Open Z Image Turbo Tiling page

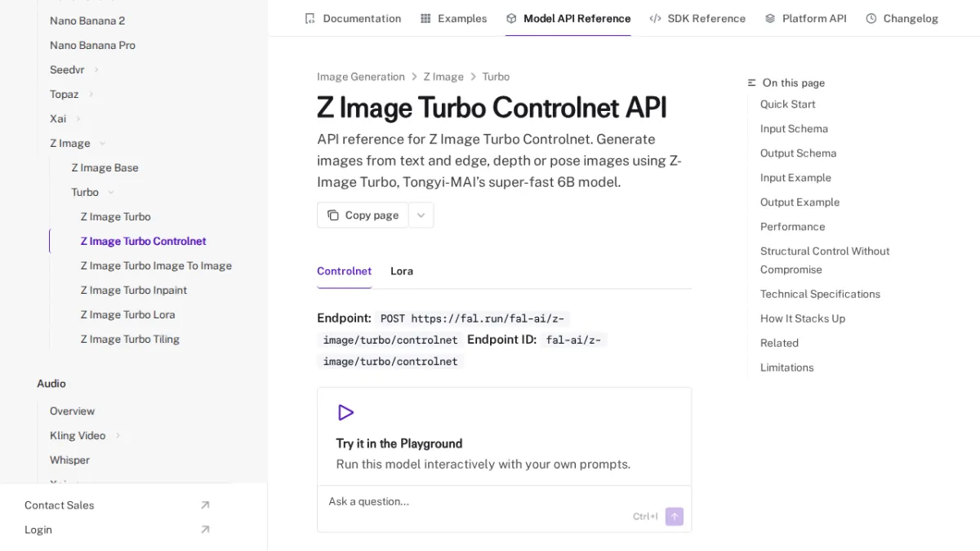(x=130, y=339)
